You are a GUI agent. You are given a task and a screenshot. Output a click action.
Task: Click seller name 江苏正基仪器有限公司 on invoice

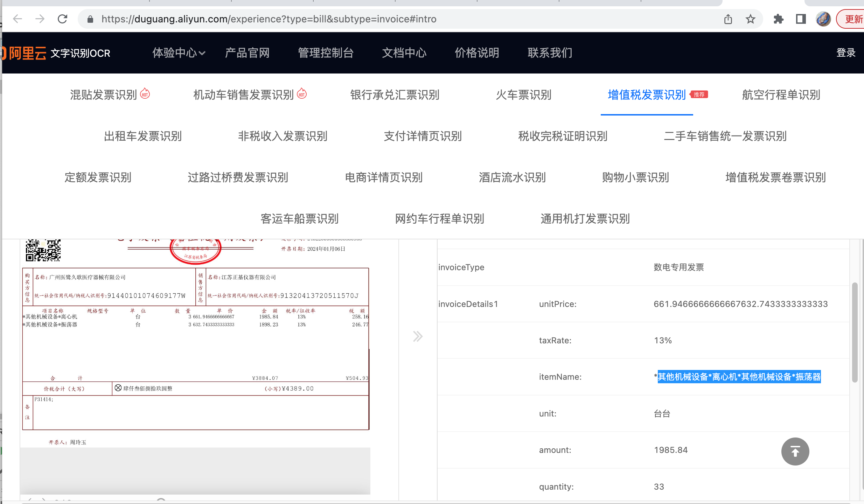pyautogui.click(x=249, y=277)
